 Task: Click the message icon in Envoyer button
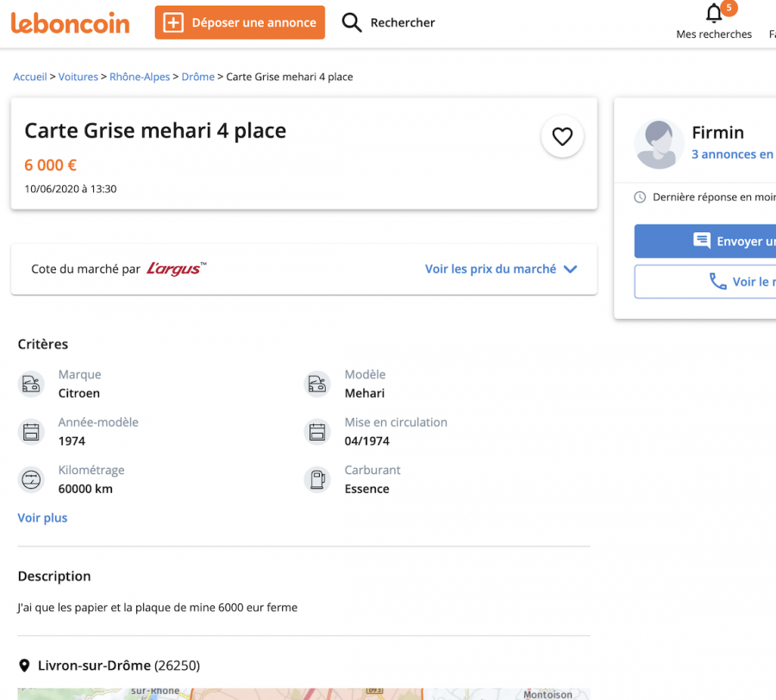pyautogui.click(x=702, y=241)
